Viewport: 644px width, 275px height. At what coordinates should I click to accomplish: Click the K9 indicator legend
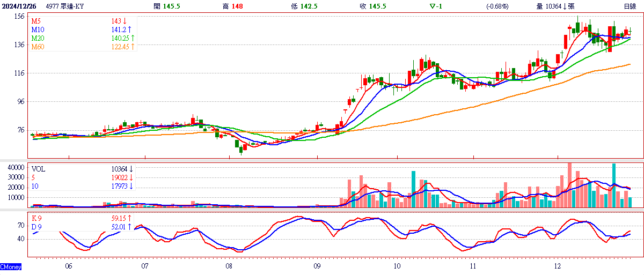[37, 218]
